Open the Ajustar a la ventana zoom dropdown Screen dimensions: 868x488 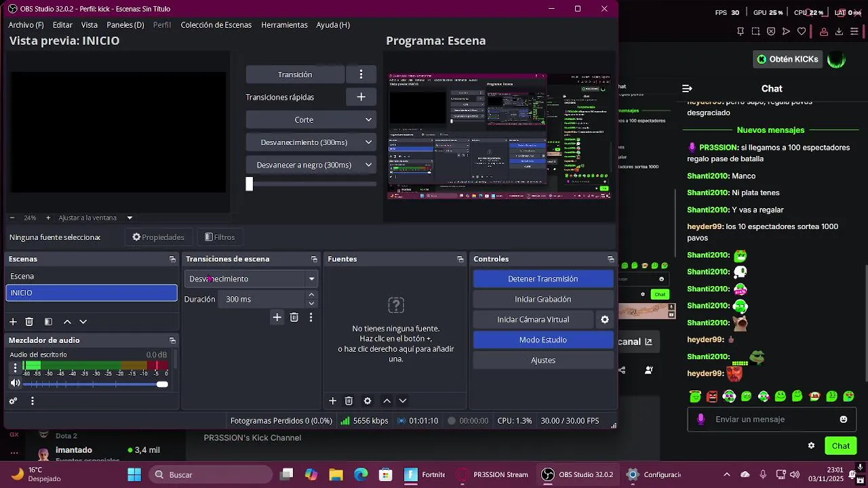tap(95, 218)
